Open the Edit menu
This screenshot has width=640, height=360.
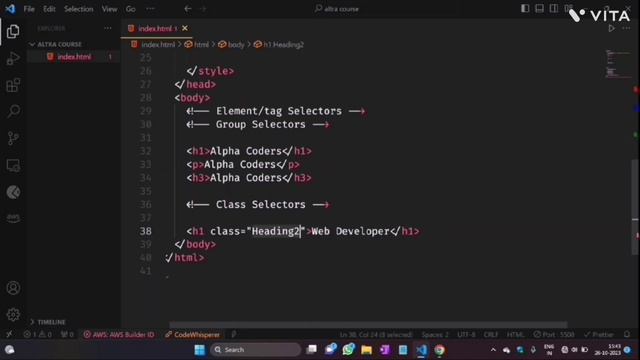[49, 9]
